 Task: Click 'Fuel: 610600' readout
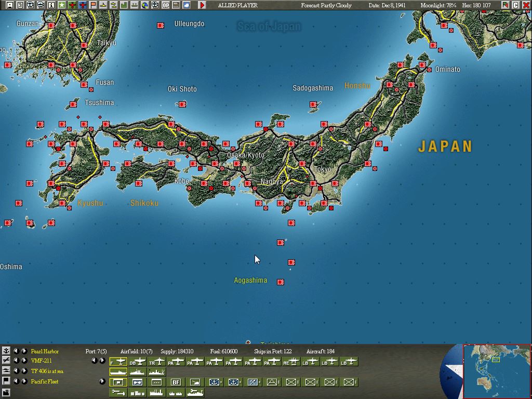[223, 351]
